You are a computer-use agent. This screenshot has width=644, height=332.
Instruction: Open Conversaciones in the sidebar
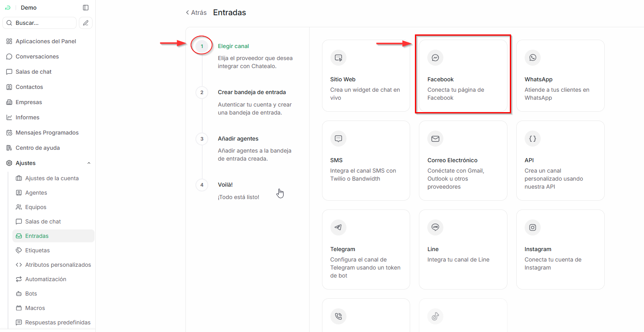tap(37, 56)
